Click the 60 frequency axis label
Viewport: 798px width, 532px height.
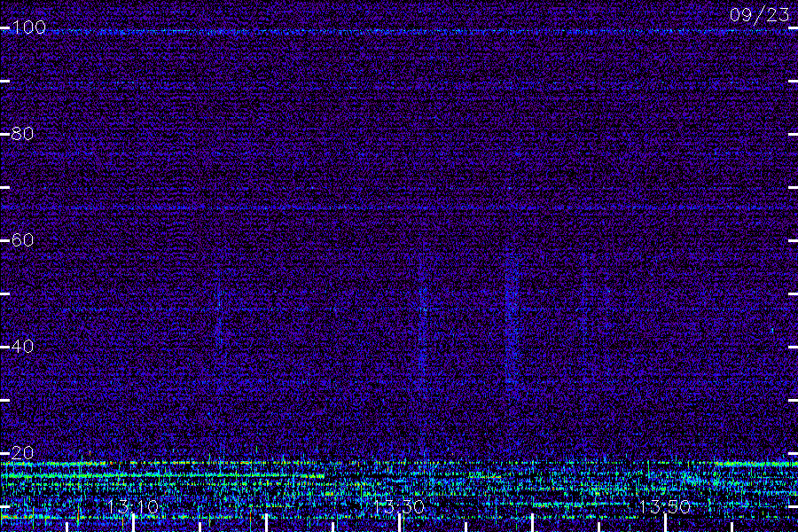point(22,239)
